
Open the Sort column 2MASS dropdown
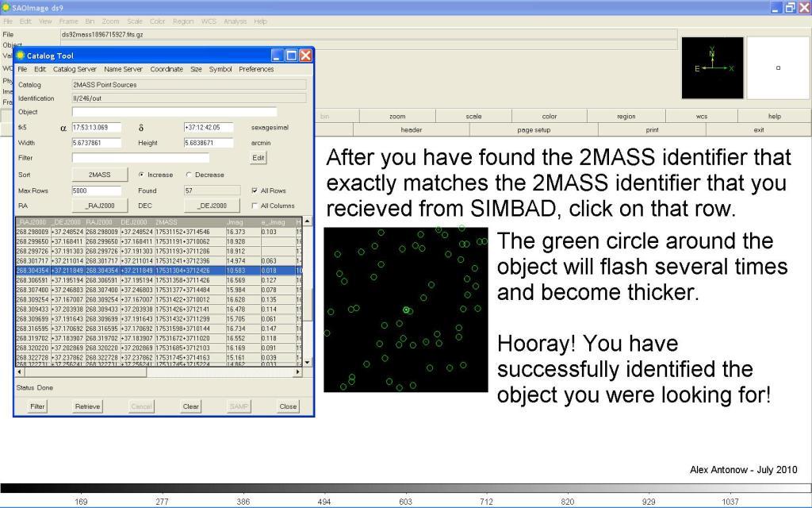click(99, 175)
